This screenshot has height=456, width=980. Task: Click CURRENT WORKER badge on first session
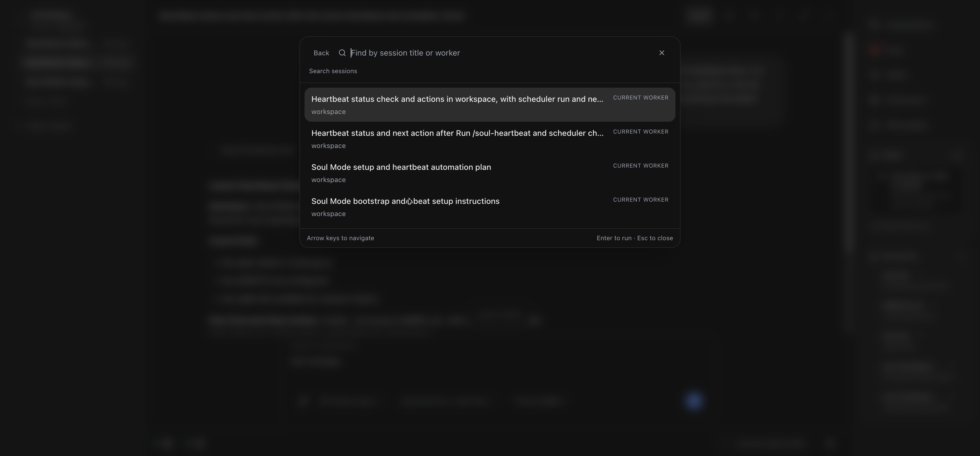pyautogui.click(x=640, y=98)
